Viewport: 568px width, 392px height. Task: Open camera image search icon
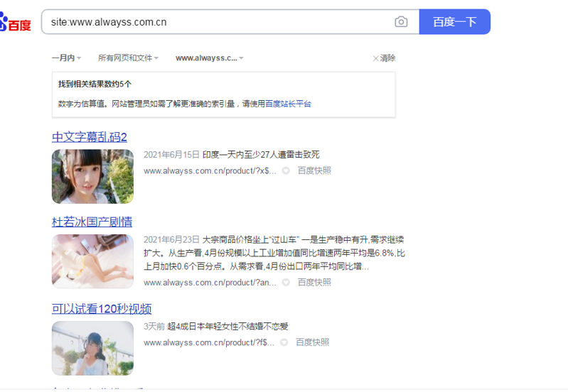click(x=401, y=22)
